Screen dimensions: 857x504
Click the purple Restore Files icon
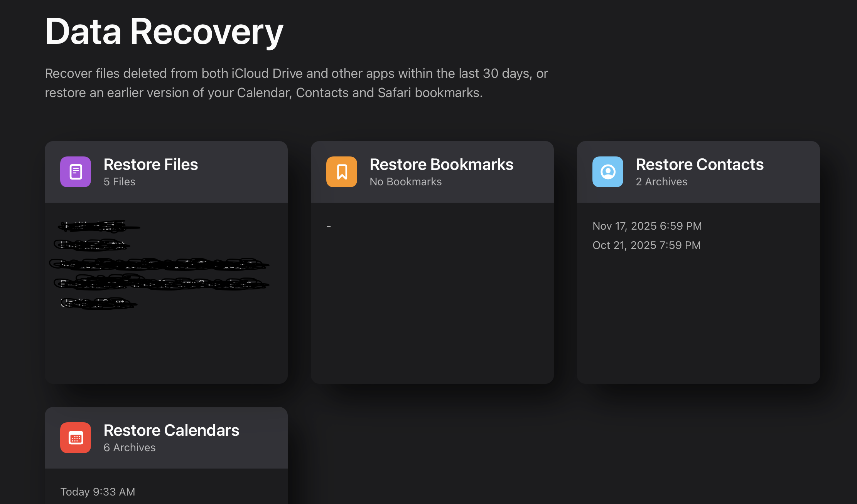click(75, 172)
